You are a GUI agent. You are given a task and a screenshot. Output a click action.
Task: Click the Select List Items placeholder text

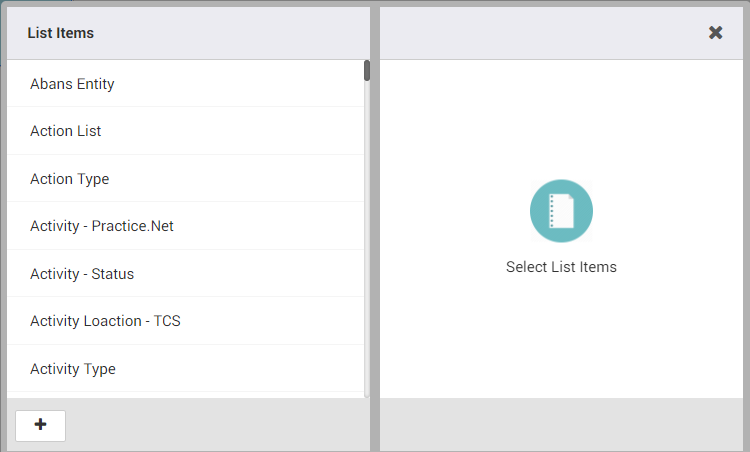(x=561, y=267)
